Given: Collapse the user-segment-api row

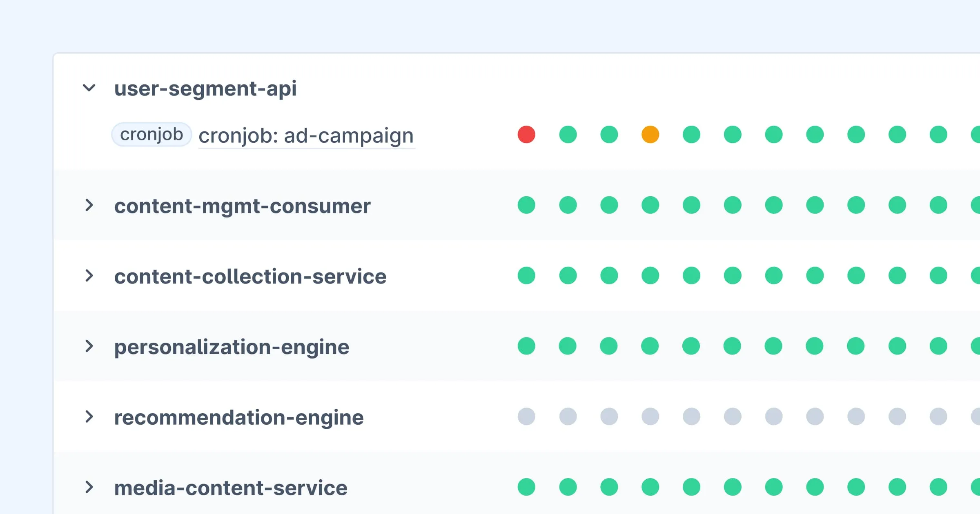Looking at the screenshot, I should [89, 88].
